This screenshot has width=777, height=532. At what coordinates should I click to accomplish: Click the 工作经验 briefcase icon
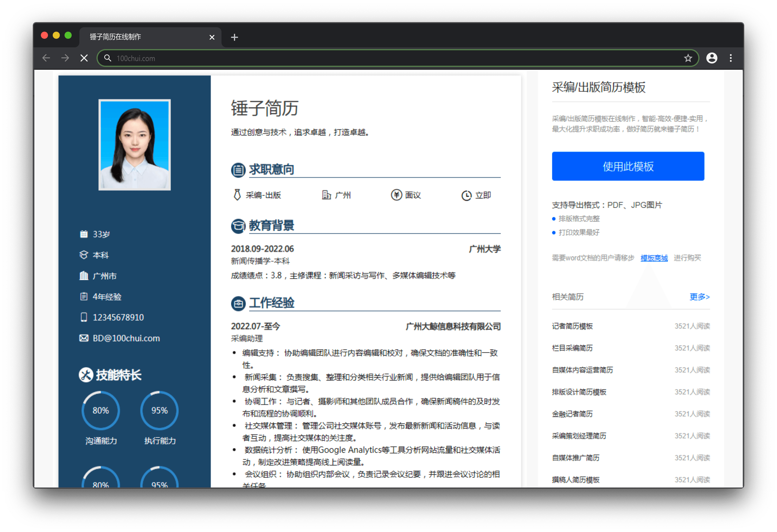(x=238, y=303)
